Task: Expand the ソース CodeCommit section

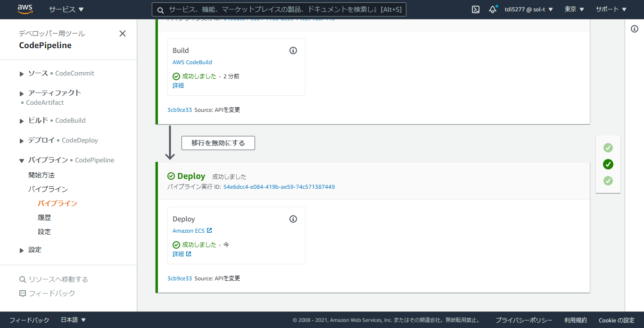Action: tap(22, 74)
